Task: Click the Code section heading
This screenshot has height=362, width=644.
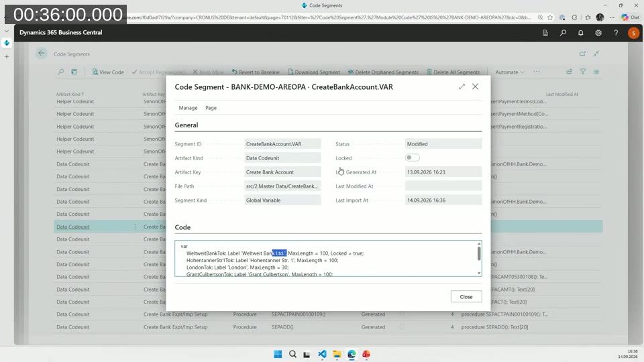Action: [182, 227]
